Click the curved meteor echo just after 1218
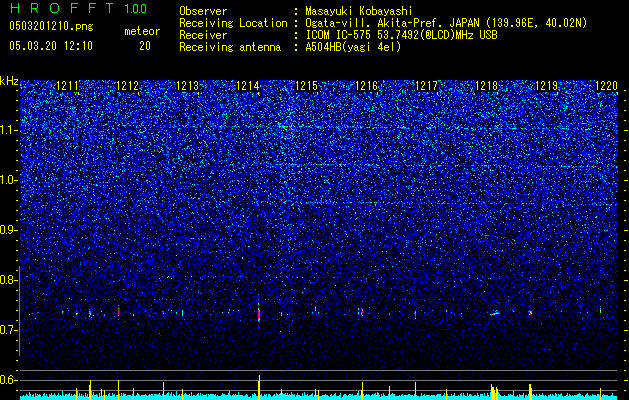The width and height of the screenshot is (629, 400). pyautogui.click(x=495, y=313)
